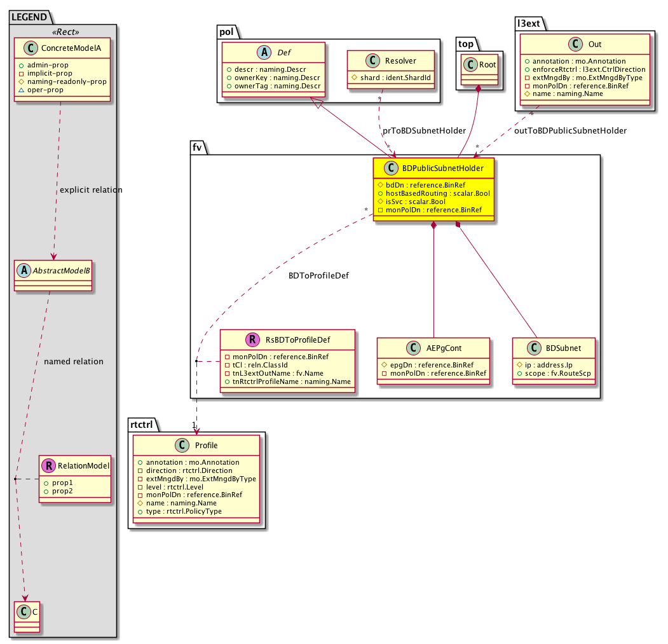Click the prToBDSubnetHolder relation label
The width and height of the screenshot is (668, 644).
[424, 130]
